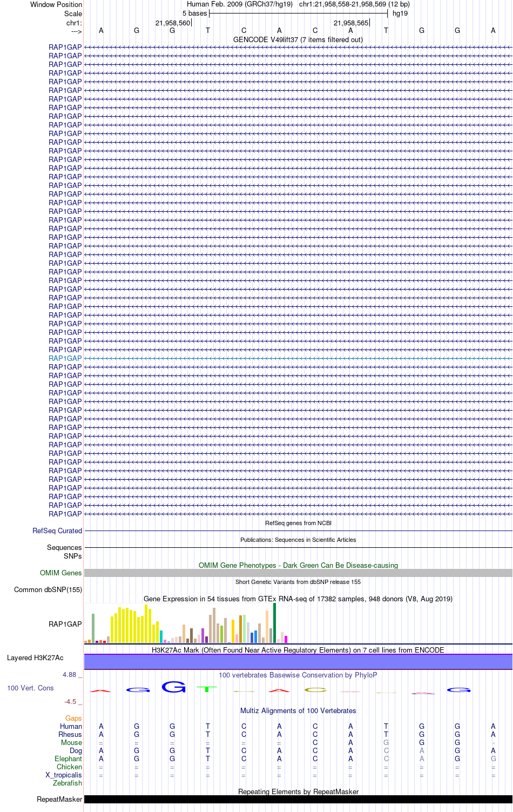
Task: Click the RefSeq Curated track label
Action: pyautogui.click(x=57, y=531)
